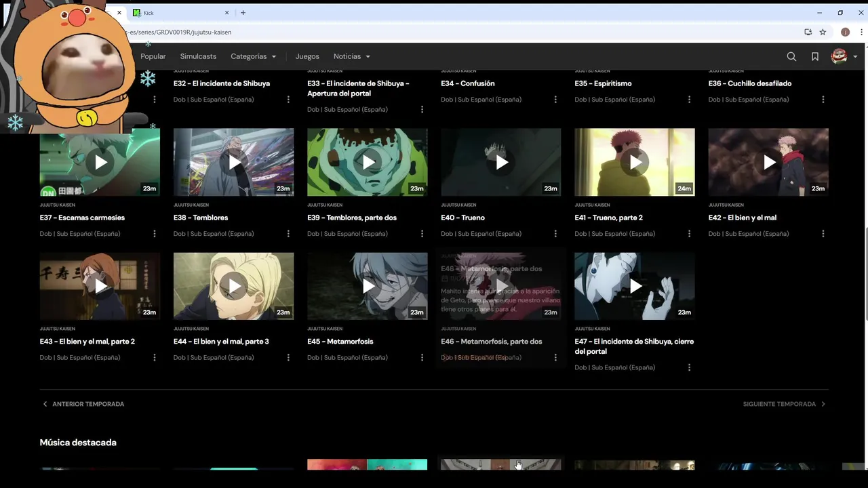Go to the Popular section

point(153,56)
